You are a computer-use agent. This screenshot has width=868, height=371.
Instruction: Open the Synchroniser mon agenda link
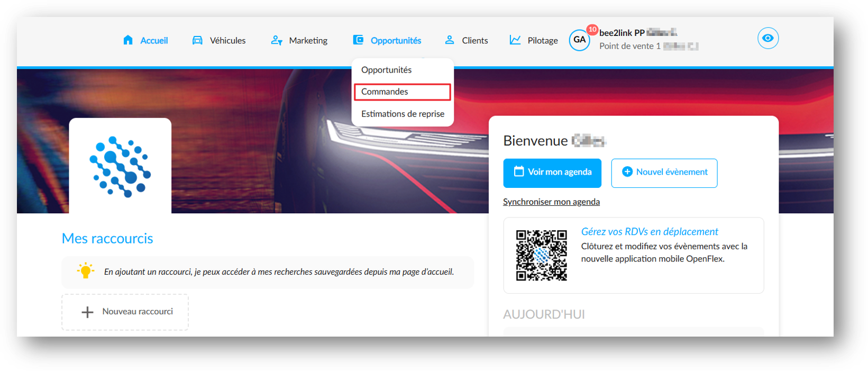[x=551, y=202]
